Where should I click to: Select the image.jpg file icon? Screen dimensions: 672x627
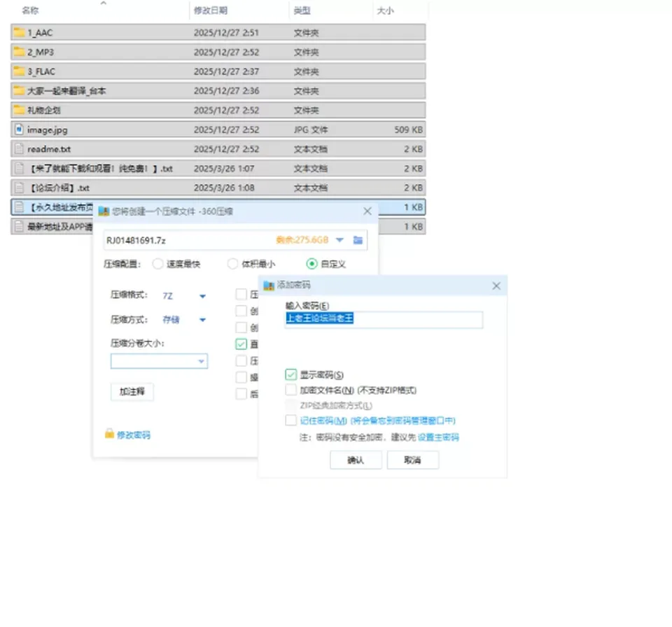click(19, 129)
